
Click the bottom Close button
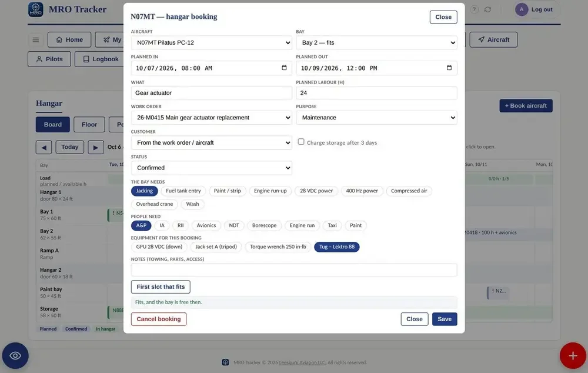point(415,319)
